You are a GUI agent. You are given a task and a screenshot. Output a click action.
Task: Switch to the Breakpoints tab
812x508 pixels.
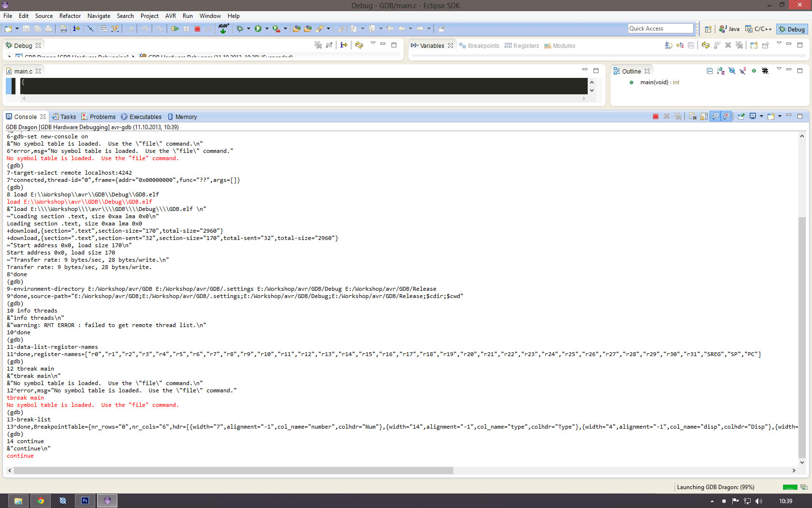click(479, 45)
